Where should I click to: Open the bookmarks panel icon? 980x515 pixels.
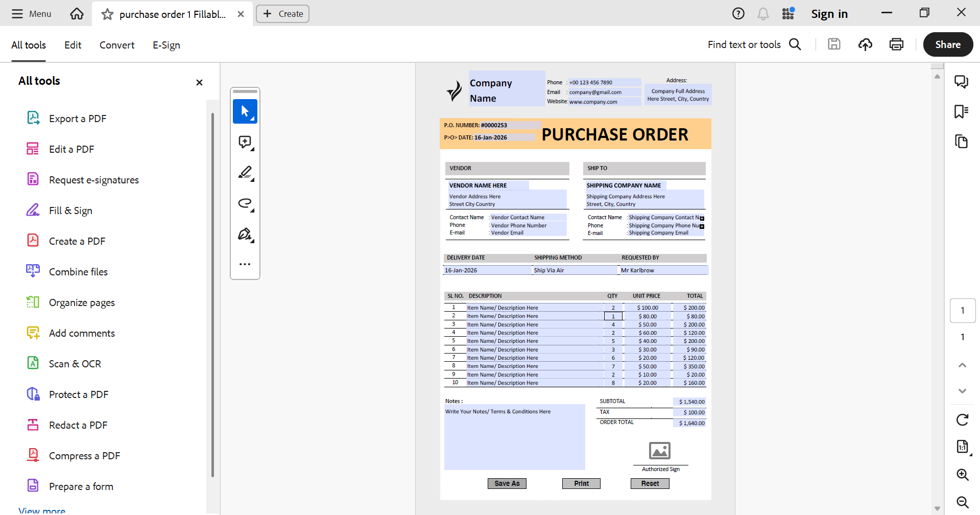coord(961,111)
